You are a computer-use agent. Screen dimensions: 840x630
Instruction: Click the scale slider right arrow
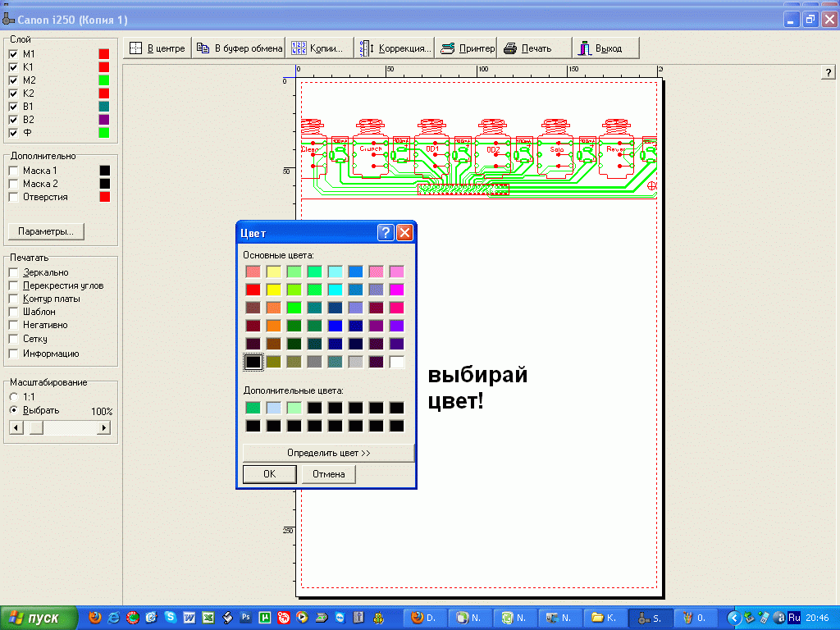103,427
